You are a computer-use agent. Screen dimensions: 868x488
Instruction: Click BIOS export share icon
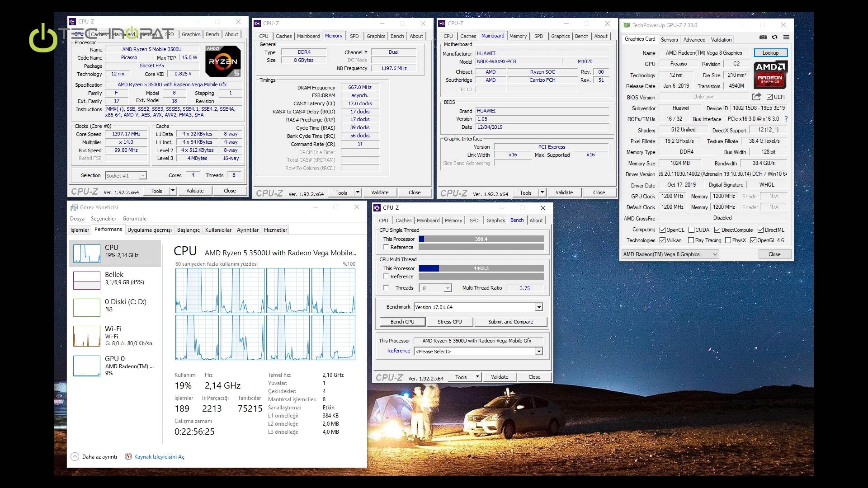[756, 97]
